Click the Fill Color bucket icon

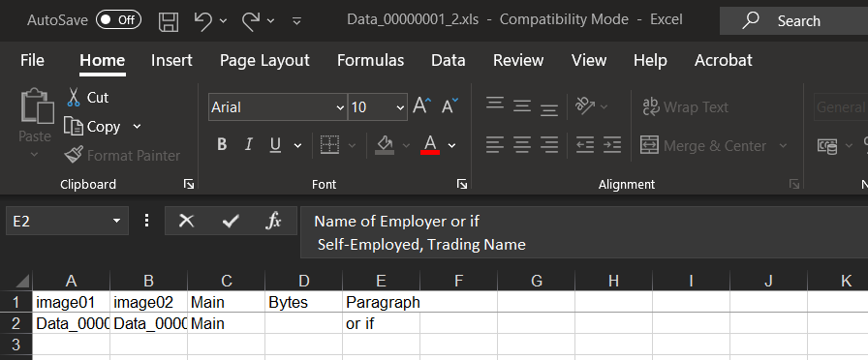pos(385,145)
